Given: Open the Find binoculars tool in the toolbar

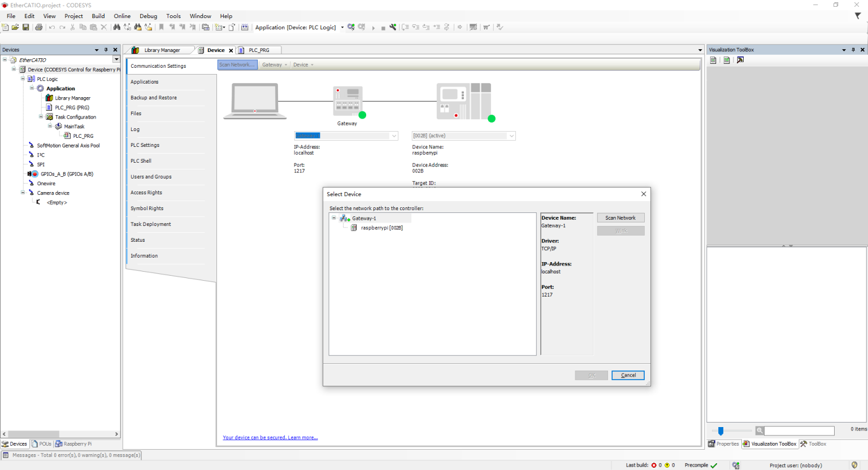Looking at the screenshot, I should coord(116,27).
